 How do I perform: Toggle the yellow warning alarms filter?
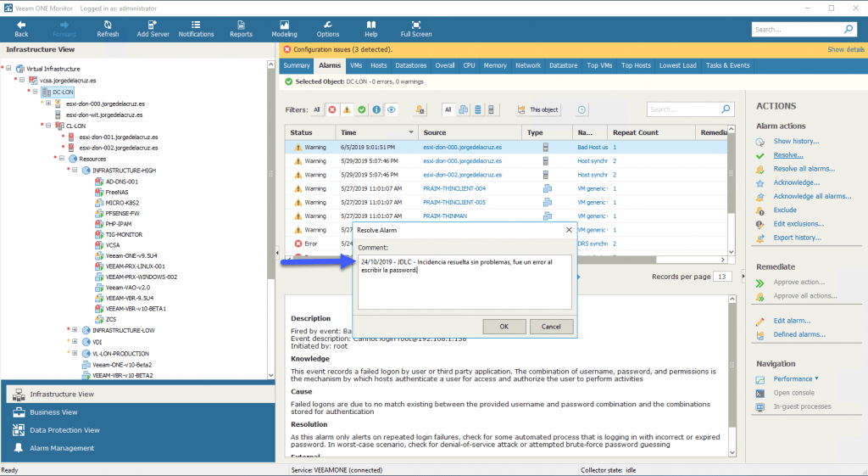tap(347, 109)
